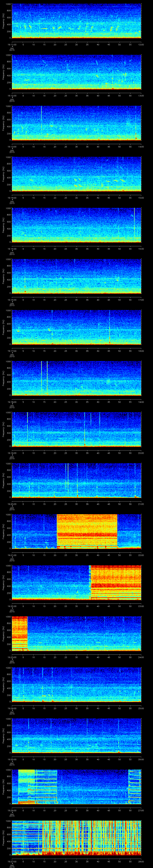Select the spectrogram panel starting at 19:27:00

[x=77, y=838]
